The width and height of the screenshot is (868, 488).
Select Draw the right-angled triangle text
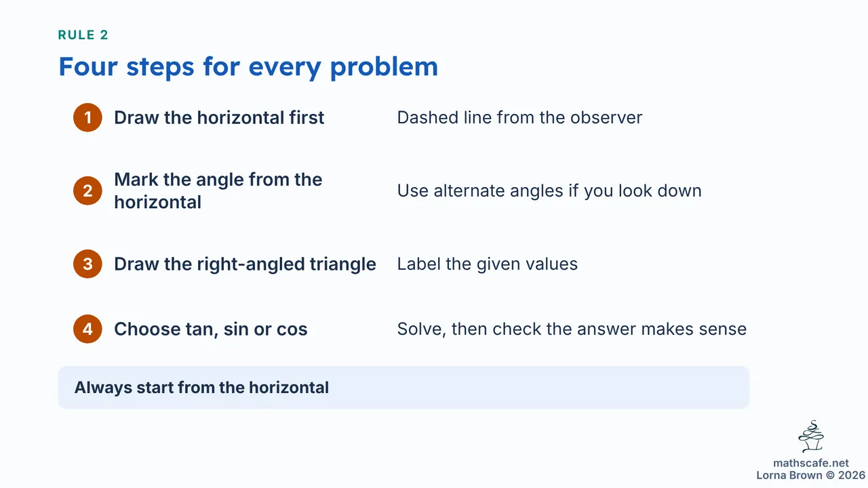[245, 264]
